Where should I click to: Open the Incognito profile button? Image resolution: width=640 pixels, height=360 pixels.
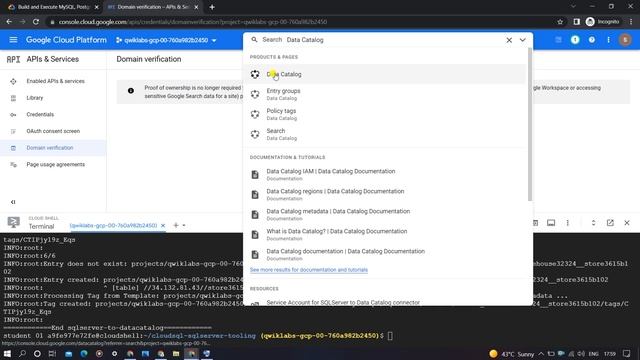click(602, 22)
